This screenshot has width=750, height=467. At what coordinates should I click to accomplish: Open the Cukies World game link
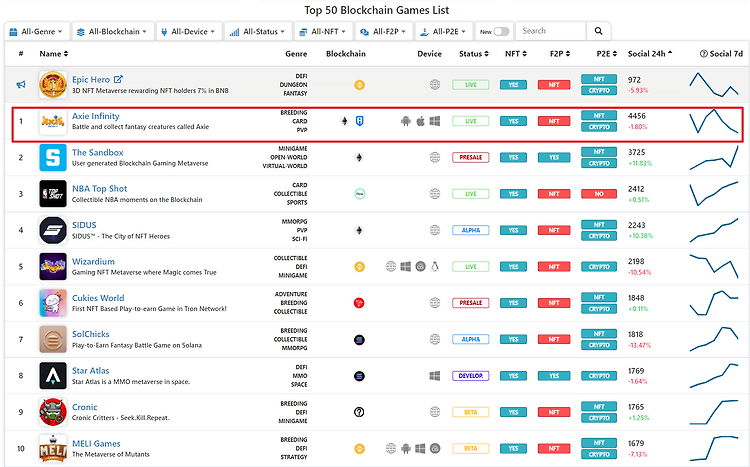pos(98,298)
